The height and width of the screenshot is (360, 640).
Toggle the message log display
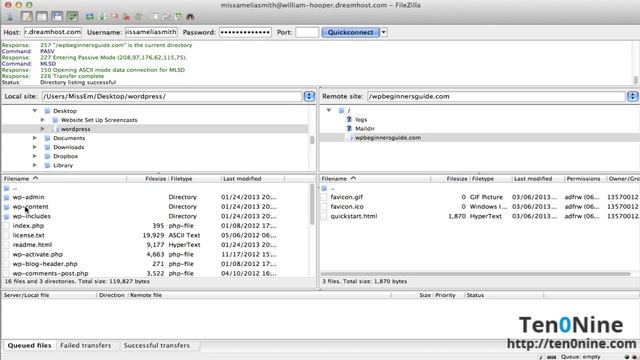coord(27,17)
